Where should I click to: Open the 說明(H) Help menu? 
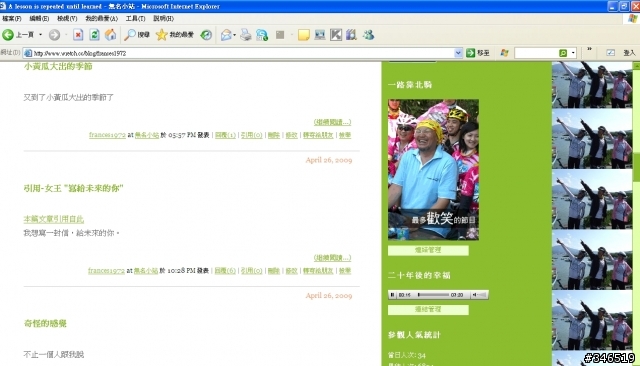point(163,19)
